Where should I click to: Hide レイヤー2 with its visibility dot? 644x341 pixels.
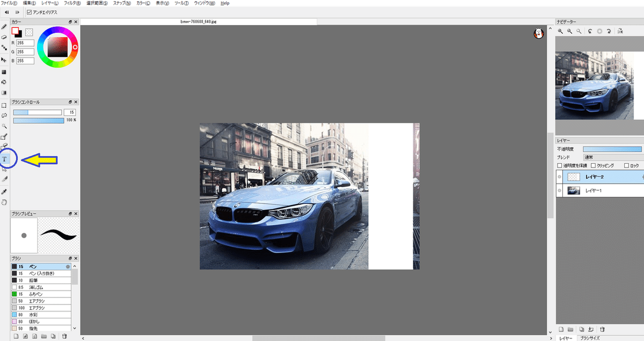point(560,176)
